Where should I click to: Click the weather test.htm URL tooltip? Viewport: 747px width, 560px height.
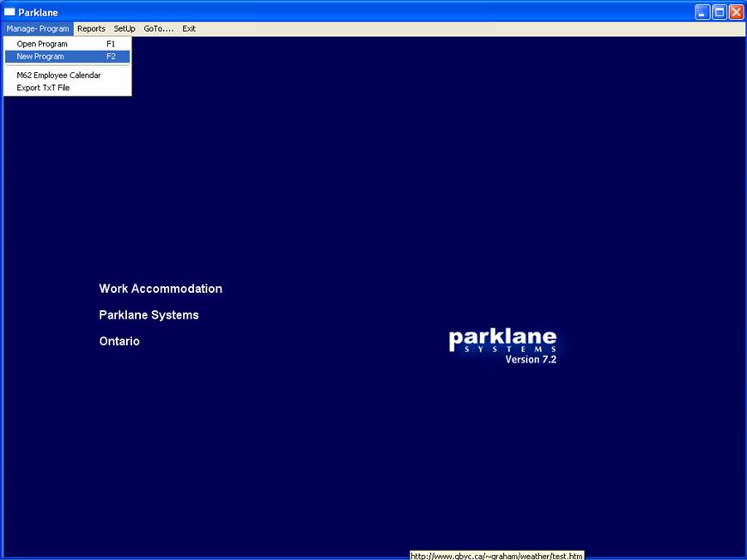[497, 556]
